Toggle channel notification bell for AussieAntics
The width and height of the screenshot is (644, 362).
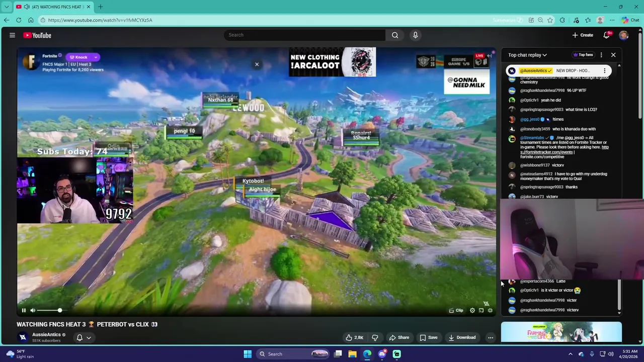[79, 337]
